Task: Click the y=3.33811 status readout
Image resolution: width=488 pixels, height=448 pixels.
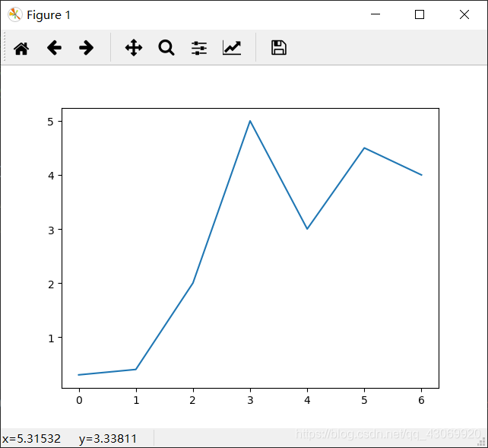Action: point(108,439)
